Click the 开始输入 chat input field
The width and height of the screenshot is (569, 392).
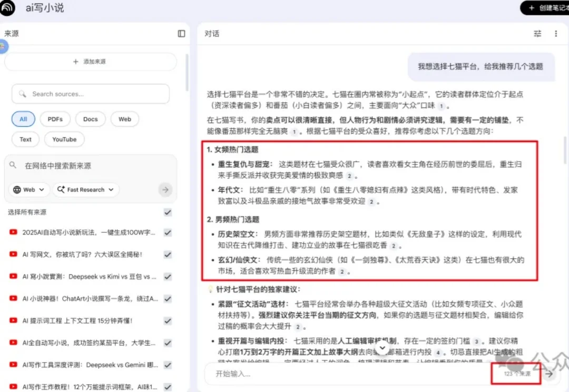263,374
